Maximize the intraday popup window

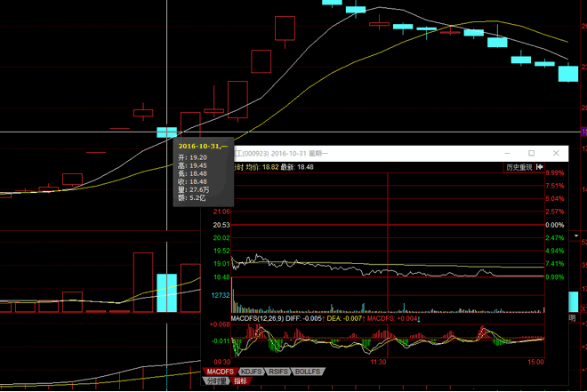pyautogui.click(x=531, y=153)
